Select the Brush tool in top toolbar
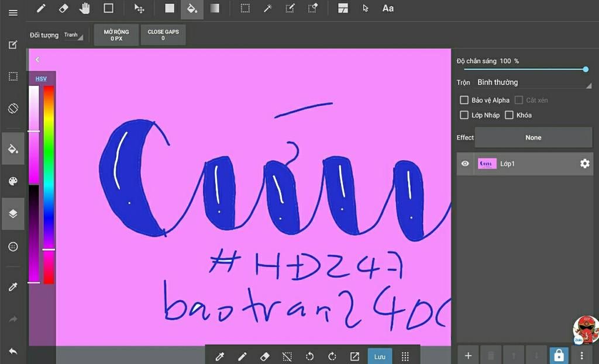The image size is (599, 364). click(41, 8)
